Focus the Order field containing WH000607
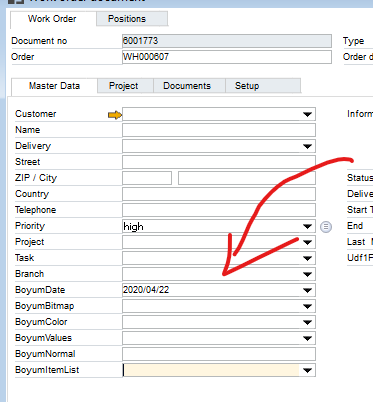This screenshot has height=402, width=373. pyautogui.click(x=227, y=57)
